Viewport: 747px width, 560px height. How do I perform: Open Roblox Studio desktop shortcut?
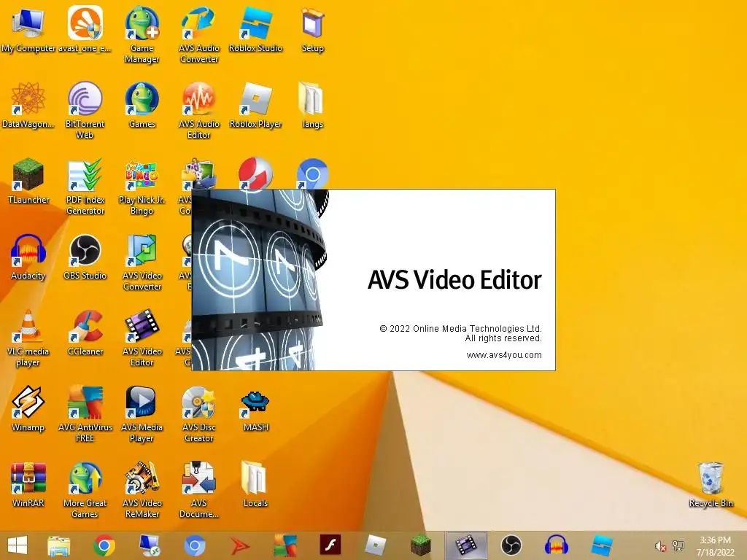click(x=256, y=29)
